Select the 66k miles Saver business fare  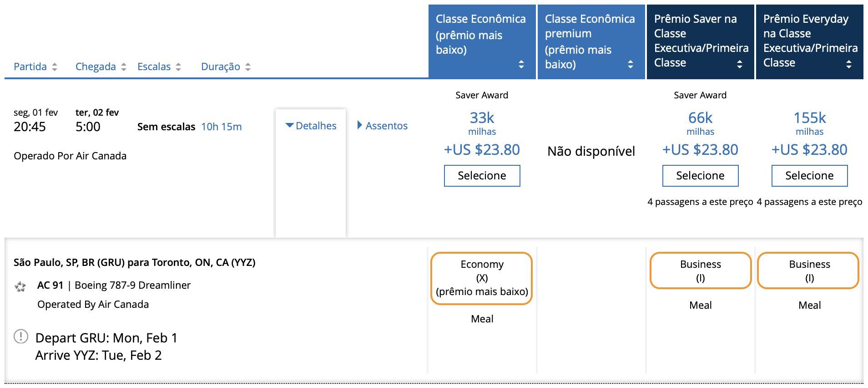point(700,176)
